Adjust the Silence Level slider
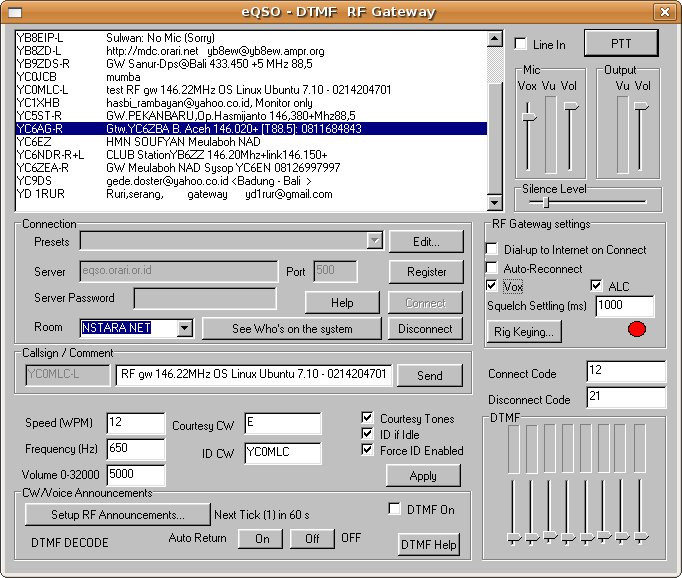682x578 pixels. coord(546,202)
